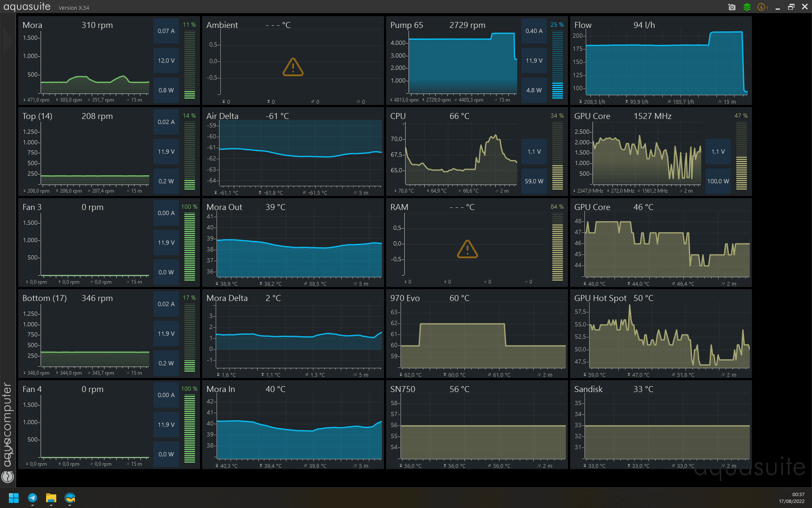812x508 pixels.
Task: Open Telegram from the taskbar
Action: (33, 498)
